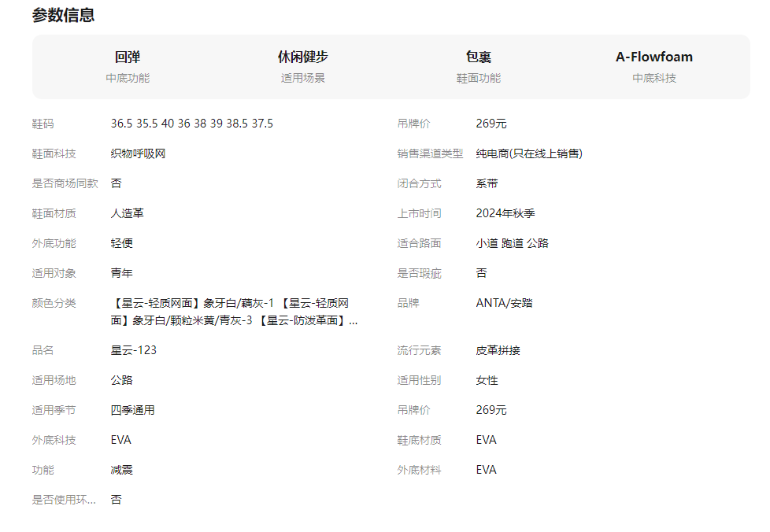Click the ANTA/安踏 brand value

[x=504, y=303]
